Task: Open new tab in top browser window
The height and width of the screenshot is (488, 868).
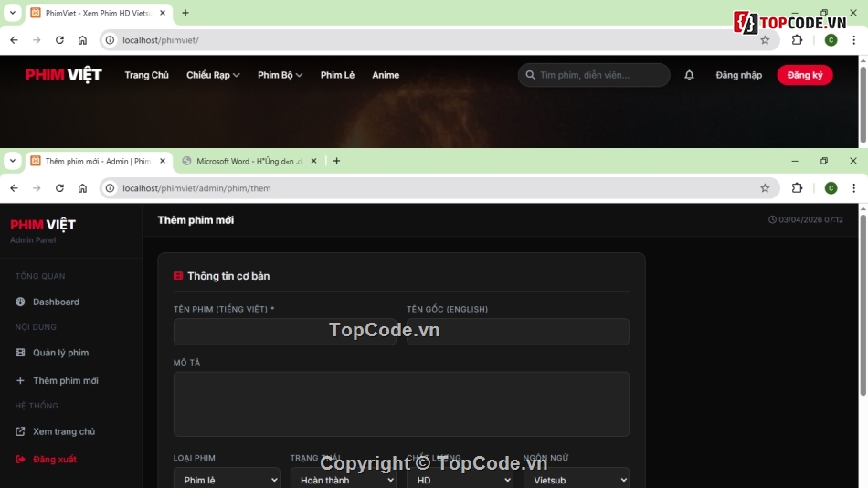Action: [x=185, y=13]
